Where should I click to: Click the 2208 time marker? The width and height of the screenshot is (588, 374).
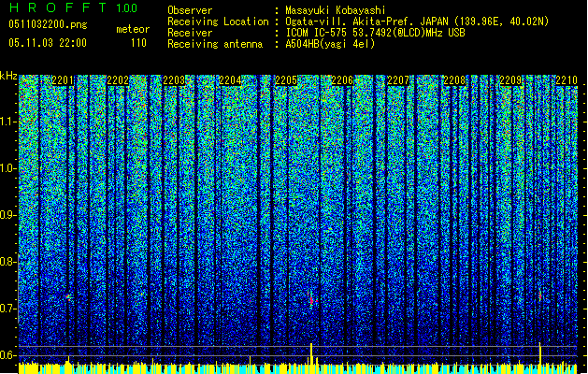[x=454, y=80]
